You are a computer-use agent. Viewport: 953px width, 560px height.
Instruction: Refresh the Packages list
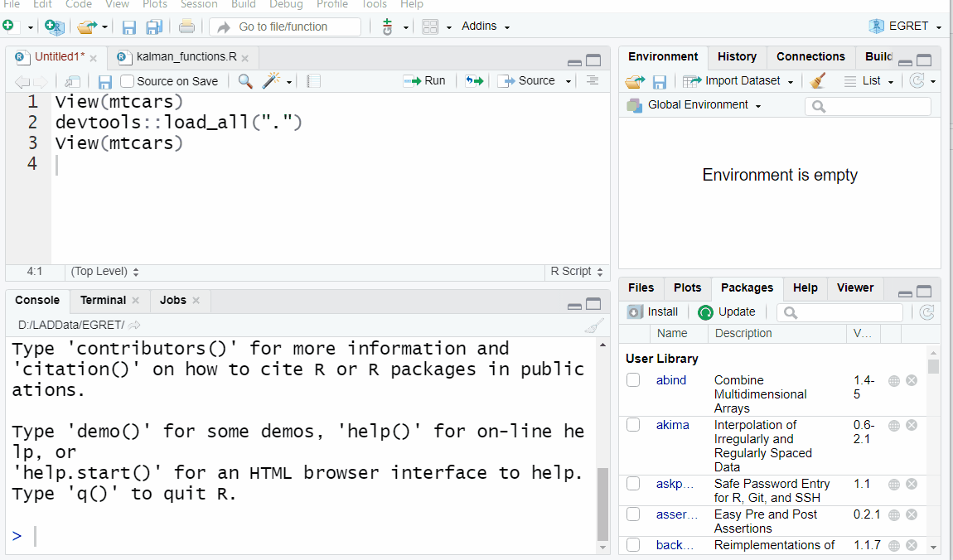(x=926, y=312)
